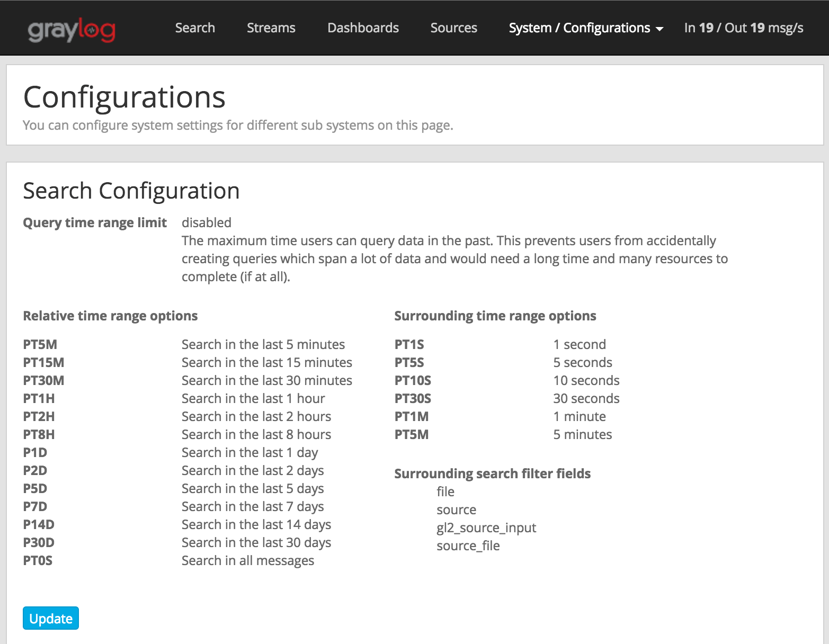Select the P30D search last 30 days option

pos(38,542)
